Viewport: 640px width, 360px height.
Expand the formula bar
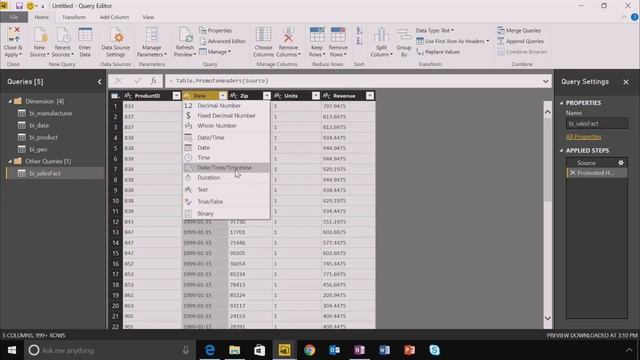545,81
